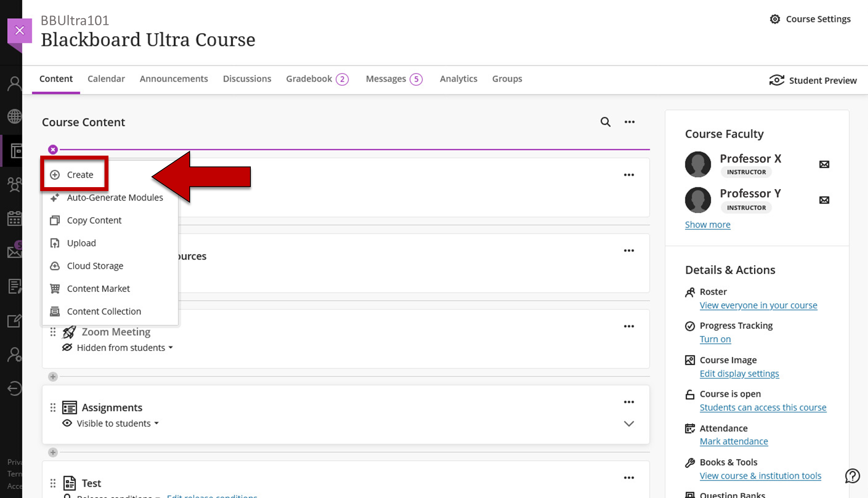Viewport: 868px width, 498px height.
Task: Open more options for second content row
Action: click(629, 251)
